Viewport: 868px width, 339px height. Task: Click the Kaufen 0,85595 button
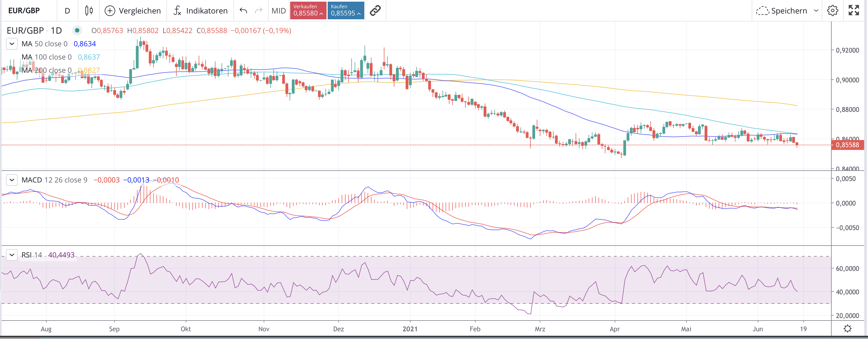tap(346, 10)
